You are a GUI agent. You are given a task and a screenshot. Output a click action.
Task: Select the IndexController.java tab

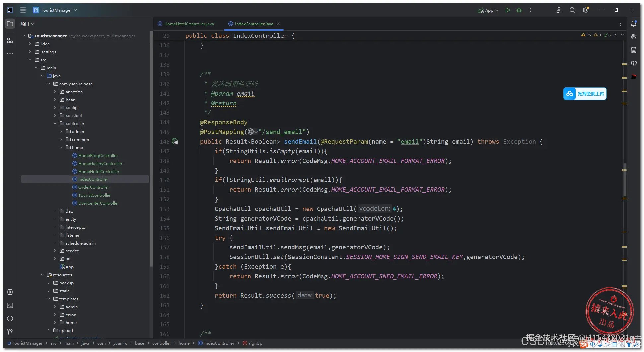pyautogui.click(x=251, y=24)
